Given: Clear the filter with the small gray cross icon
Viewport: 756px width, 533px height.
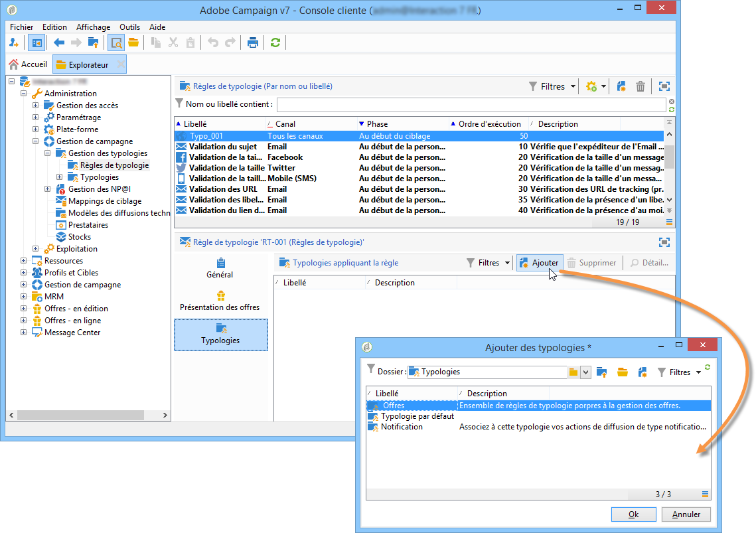Looking at the screenshot, I should pyautogui.click(x=672, y=102).
